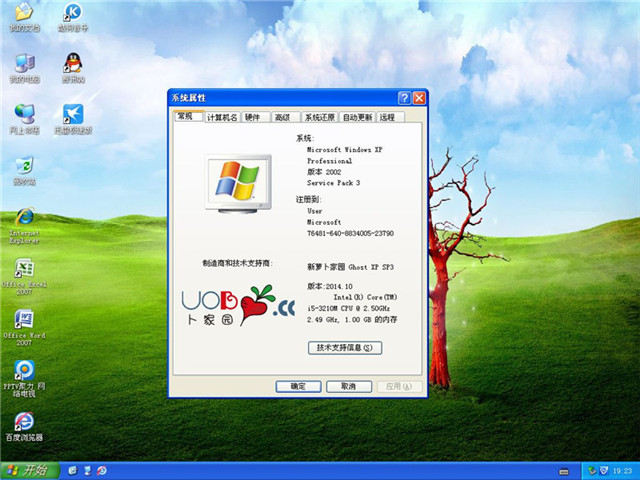
Task: Switch to the 常规 tab
Action: [188, 116]
